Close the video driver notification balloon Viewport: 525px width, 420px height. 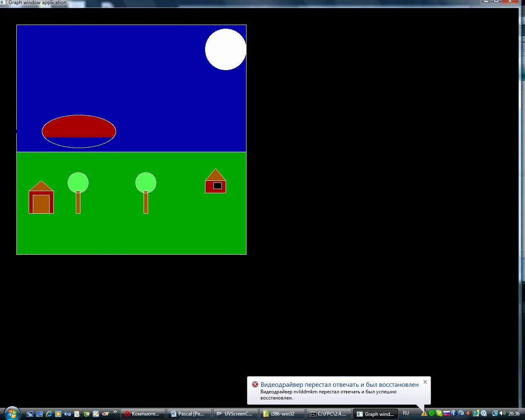[x=425, y=382]
